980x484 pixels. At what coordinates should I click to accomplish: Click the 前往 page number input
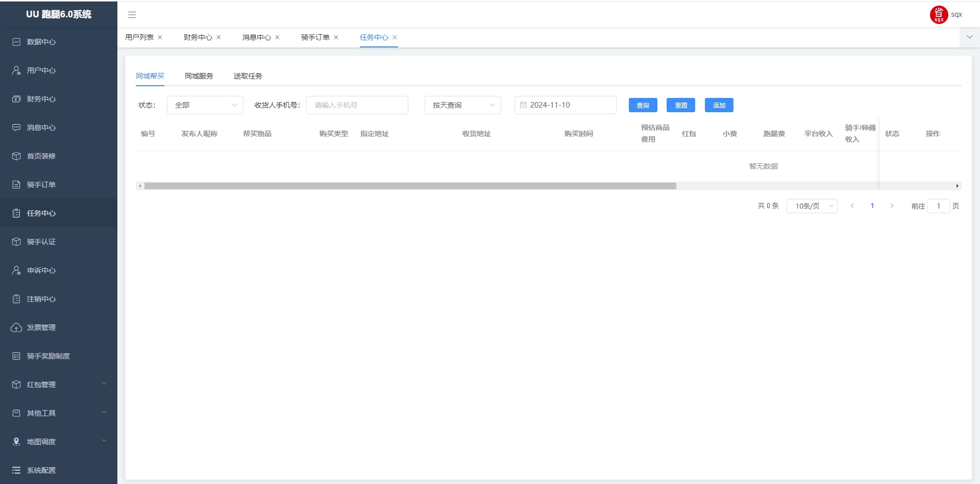point(938,206)
